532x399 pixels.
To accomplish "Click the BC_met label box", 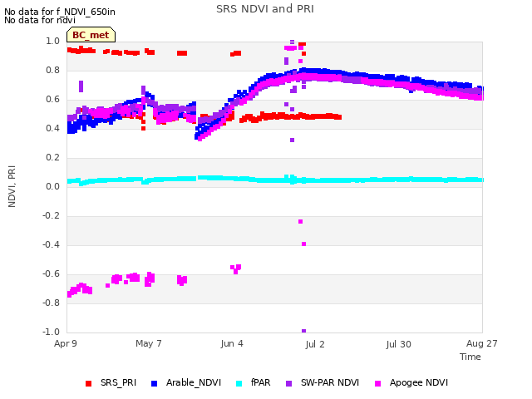I will tap(91, 35).
